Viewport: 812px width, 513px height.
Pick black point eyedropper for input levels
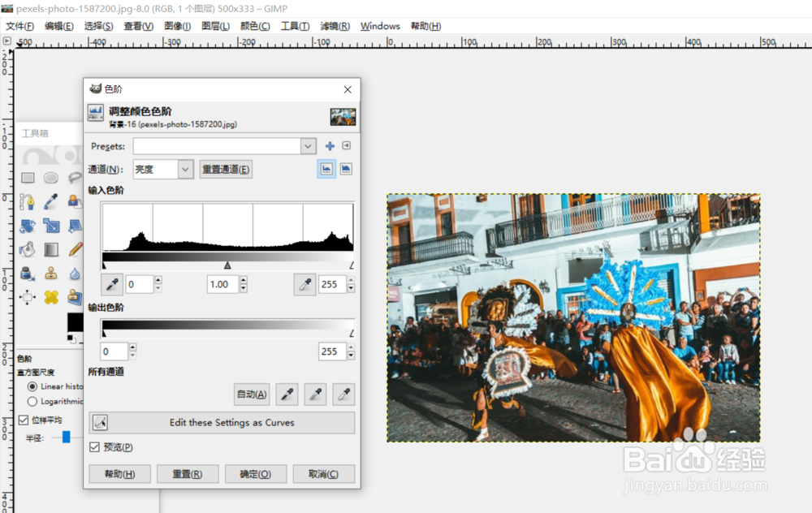click(x=112, y=284)
